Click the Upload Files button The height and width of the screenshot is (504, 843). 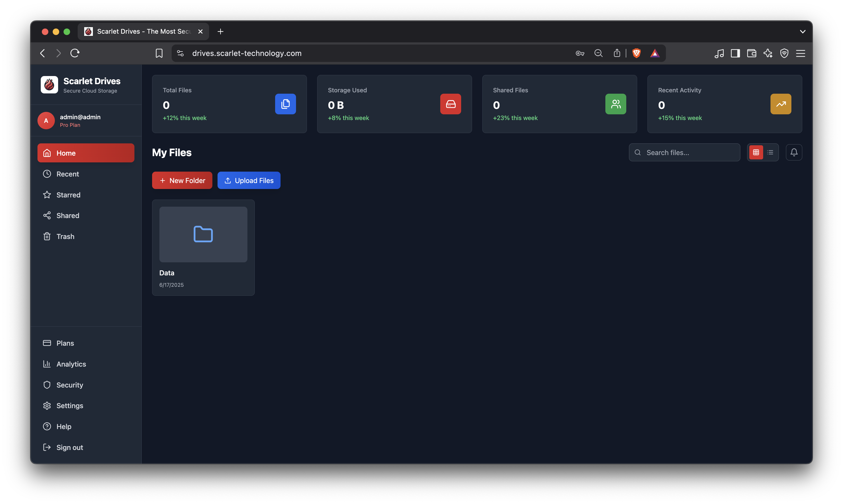[x=249, y=180]
